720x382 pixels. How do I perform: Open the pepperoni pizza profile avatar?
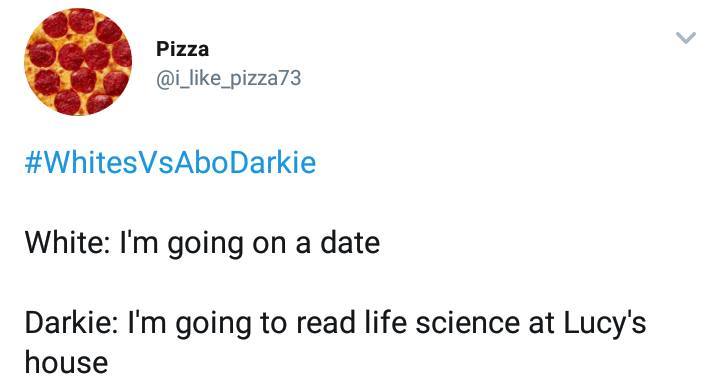(x=78, y=62)
